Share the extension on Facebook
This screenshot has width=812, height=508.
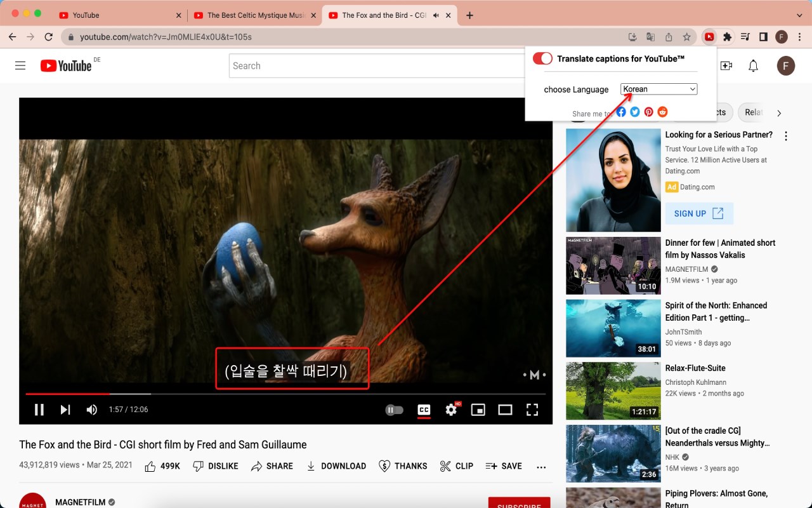point(621,112)
